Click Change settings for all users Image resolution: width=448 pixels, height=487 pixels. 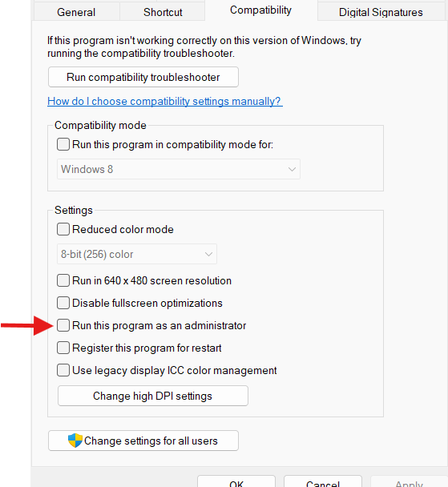click(x=143, y=441)
